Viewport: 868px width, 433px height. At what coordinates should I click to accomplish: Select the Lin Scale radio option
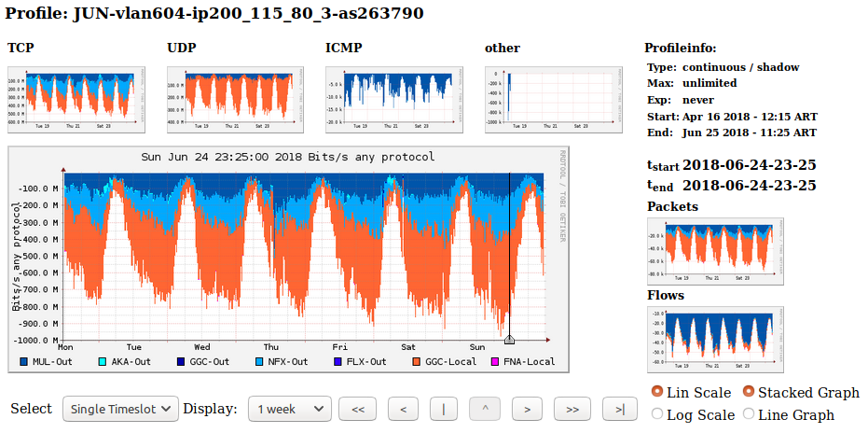click(x=657, y=393)
